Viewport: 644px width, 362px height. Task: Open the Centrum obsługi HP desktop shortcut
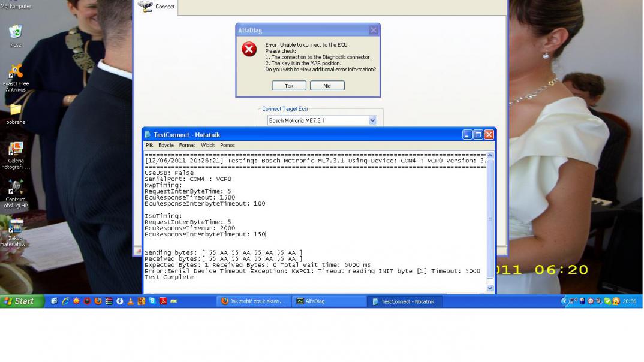pos(16,194)
